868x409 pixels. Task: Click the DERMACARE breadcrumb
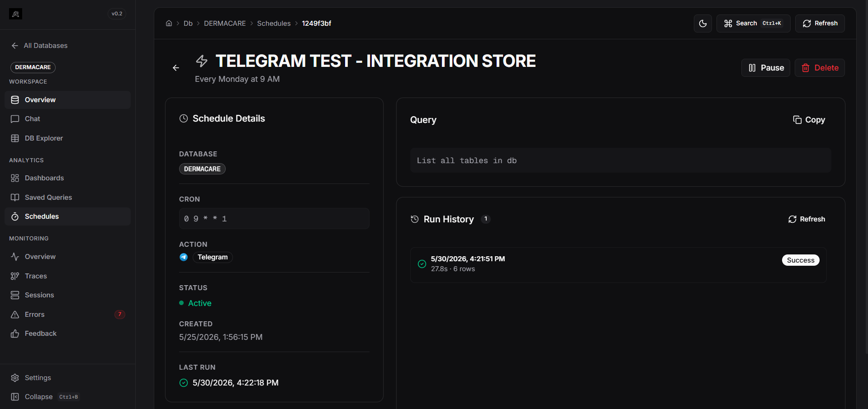(x=225, y=24)
